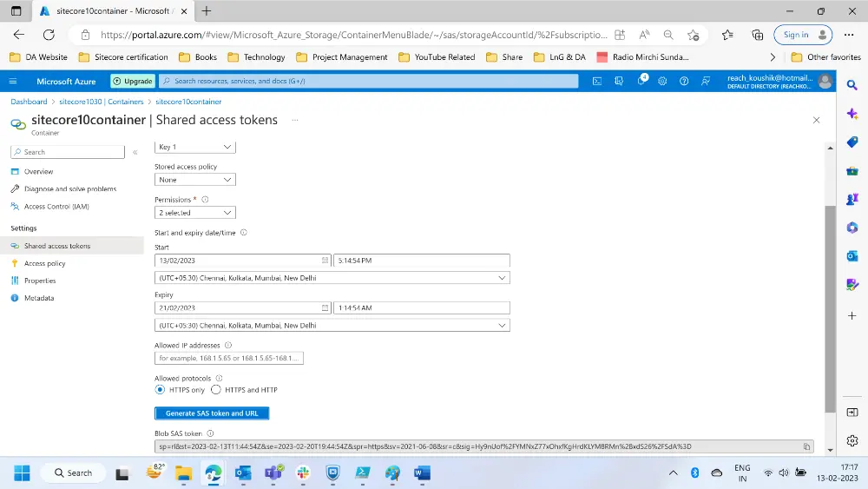Show info for Start and expiry date/time
Screen dimensions: 868x489
[244, 233]
